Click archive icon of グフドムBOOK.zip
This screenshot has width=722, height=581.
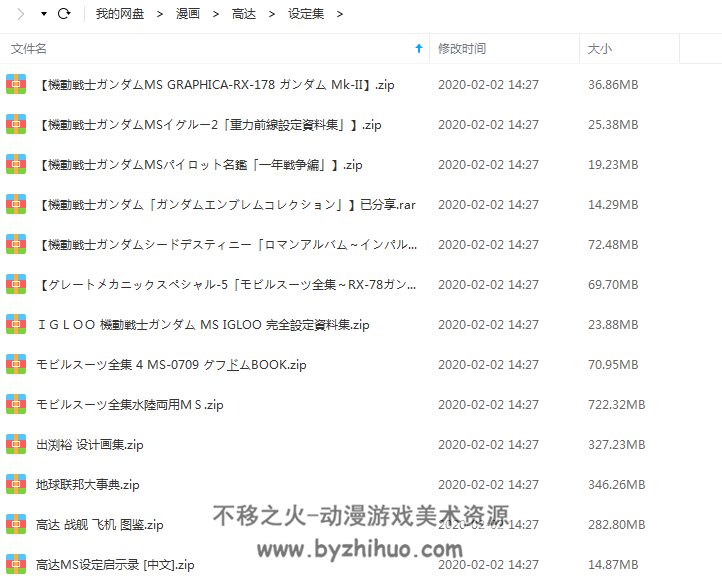[16, 365]
